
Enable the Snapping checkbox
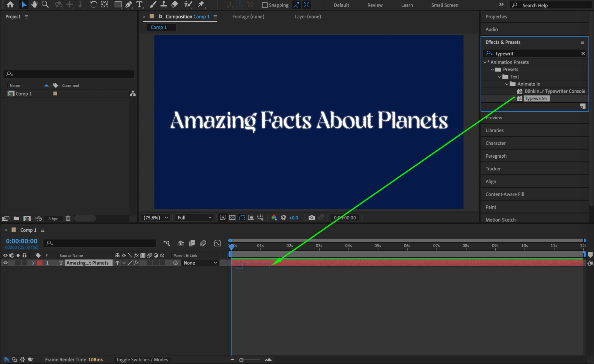pos(264,5)
